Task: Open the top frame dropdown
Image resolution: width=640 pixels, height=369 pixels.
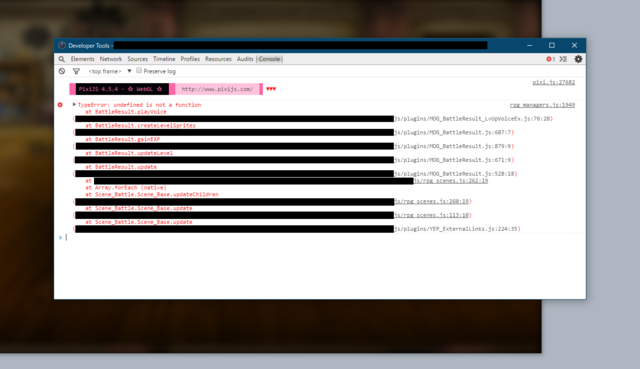Action: click(110, 71)
